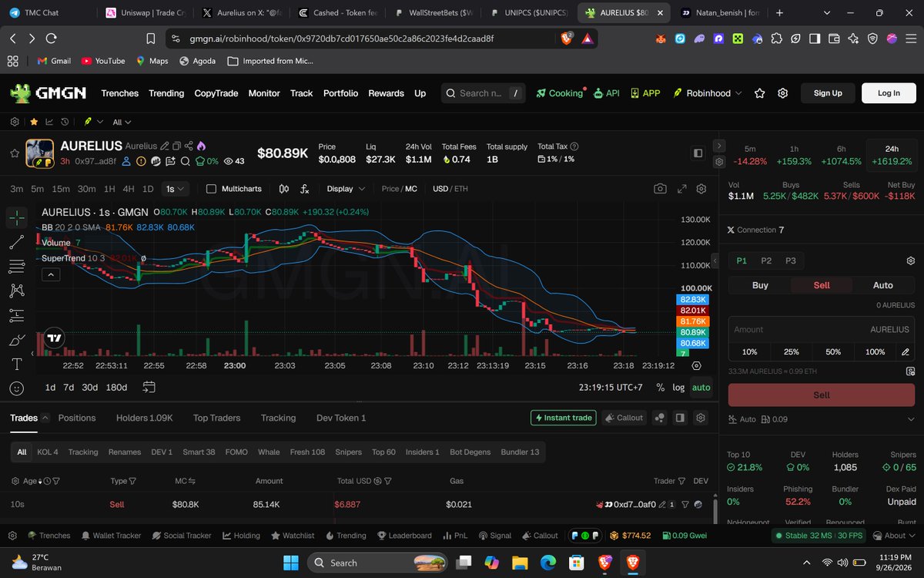Open the bubble map icon beside Callout
Viewport: 924px width, 578px height.
[660, 418]
